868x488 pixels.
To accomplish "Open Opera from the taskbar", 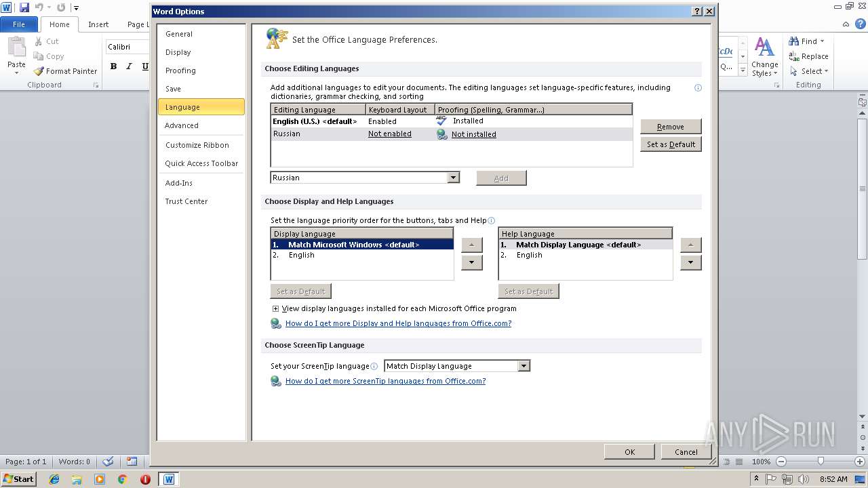I will [145, 479].
